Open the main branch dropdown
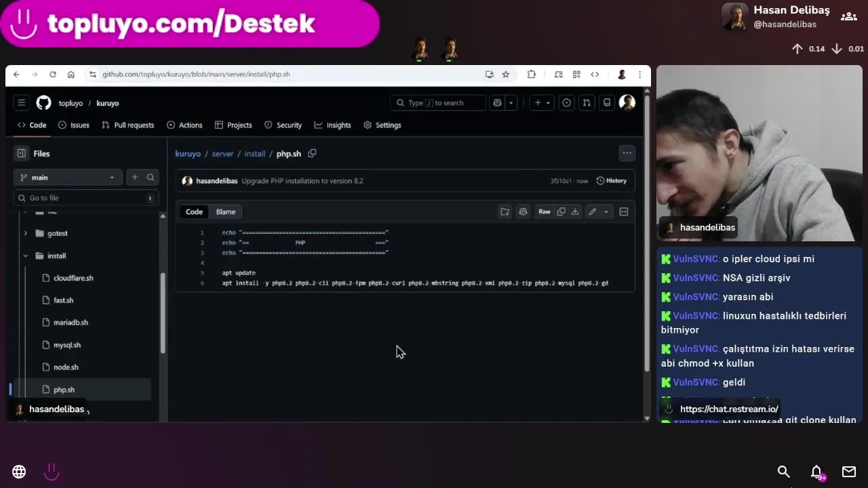 point(68,178)
